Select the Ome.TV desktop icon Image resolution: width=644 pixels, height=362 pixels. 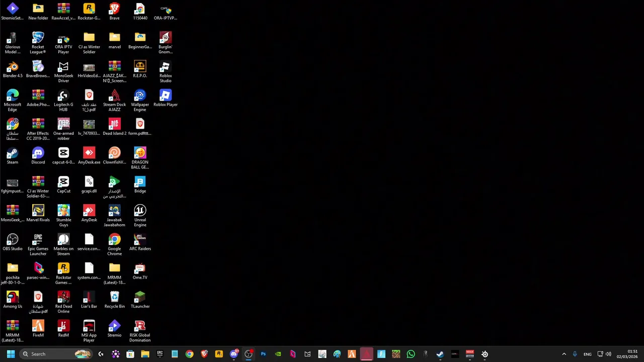pyautogui.click(x=140, y=271)
